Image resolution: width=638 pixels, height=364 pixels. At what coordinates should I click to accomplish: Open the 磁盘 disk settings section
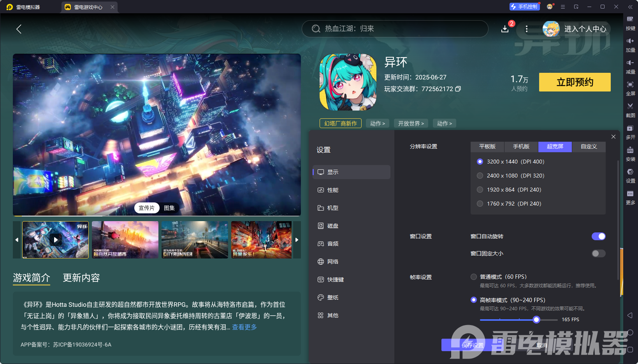tap(352, 226)
